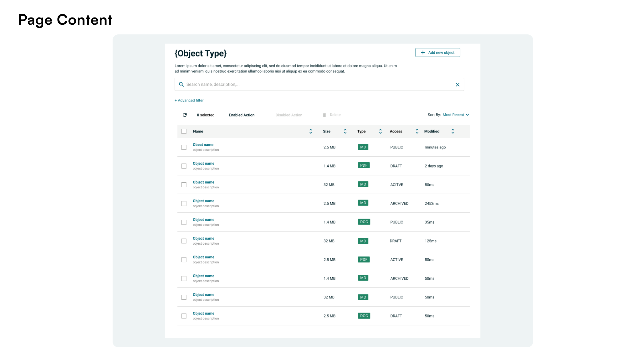644x357 pixels.
Task: Open the Obect name link in first row
Action: point(203,145)
